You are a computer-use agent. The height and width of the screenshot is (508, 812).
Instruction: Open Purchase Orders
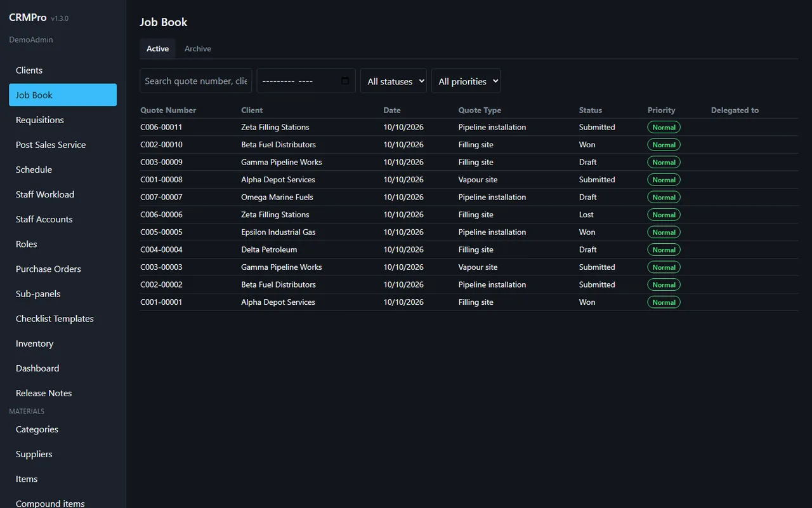click(63, 269)
